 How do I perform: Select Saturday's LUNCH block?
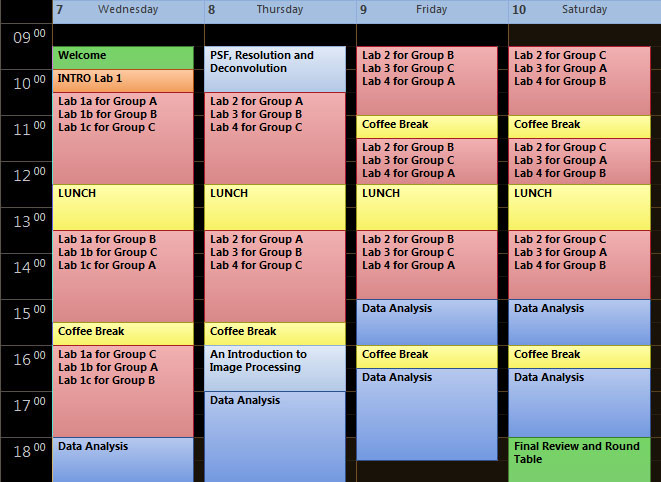coord(584,206)
